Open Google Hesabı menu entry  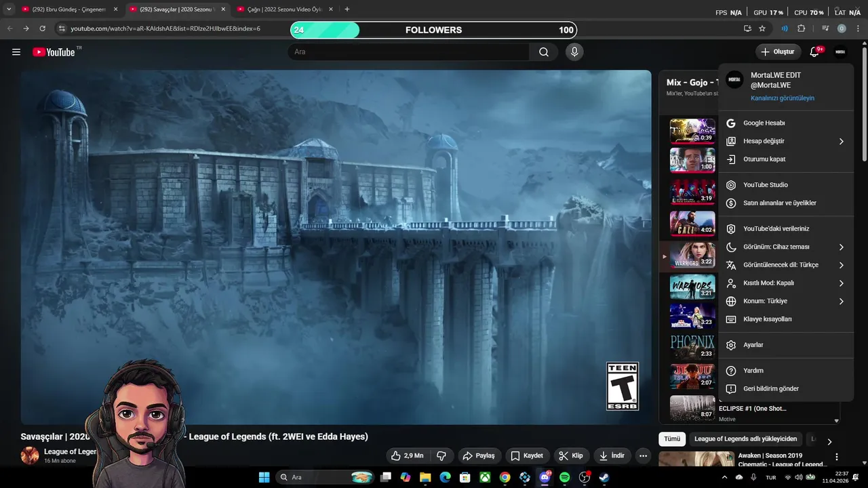(x=786, y=123)
